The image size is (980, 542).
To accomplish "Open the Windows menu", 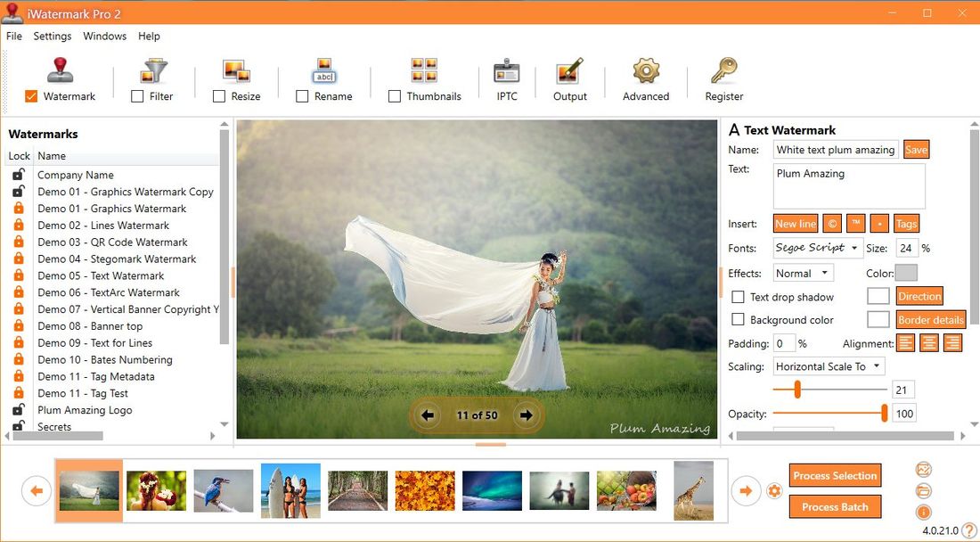I will [104, 36].
